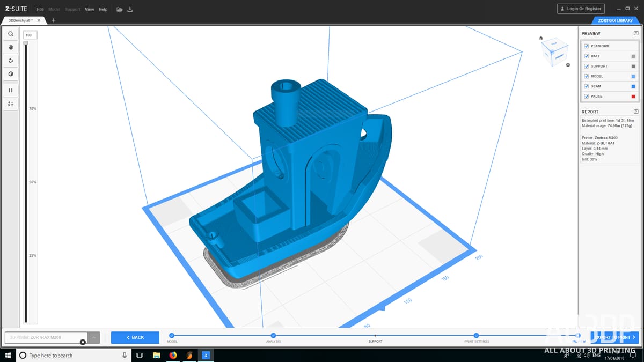This screenshot has width=644, height=362.
Task: Toggle the Support visibility checkbox
Action: click(587, 66)
